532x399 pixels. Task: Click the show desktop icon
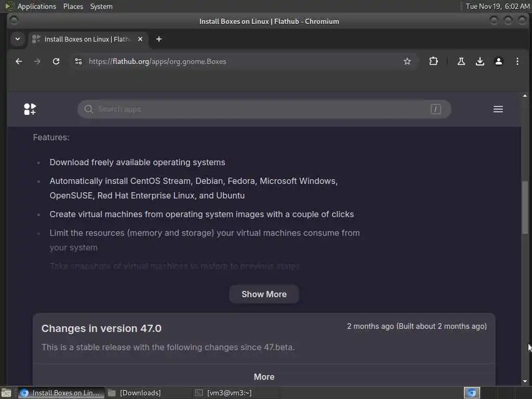point(6,393)
